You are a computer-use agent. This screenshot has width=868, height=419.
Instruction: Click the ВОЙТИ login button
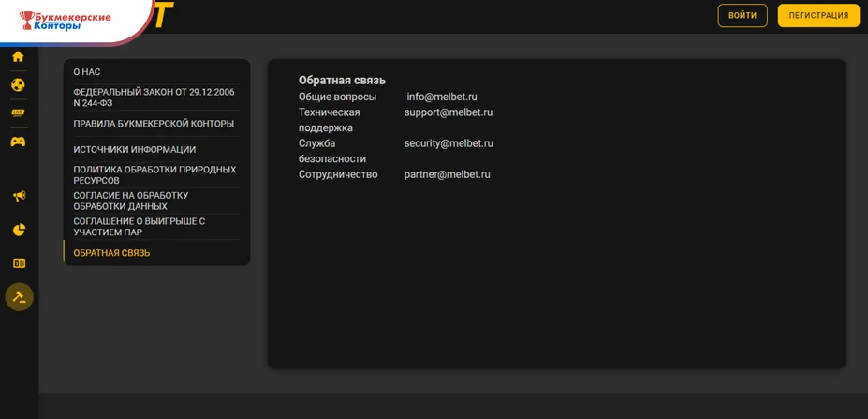coord(743,16)
